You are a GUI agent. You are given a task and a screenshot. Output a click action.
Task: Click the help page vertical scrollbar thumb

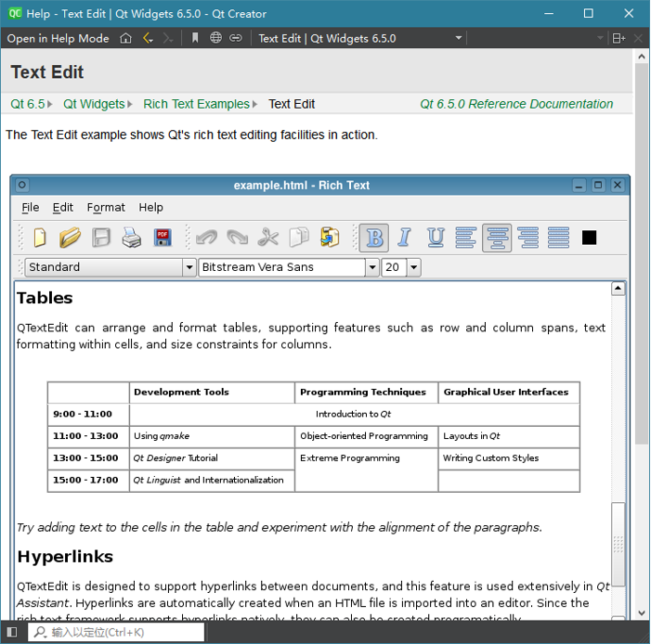tap(642, 254)
